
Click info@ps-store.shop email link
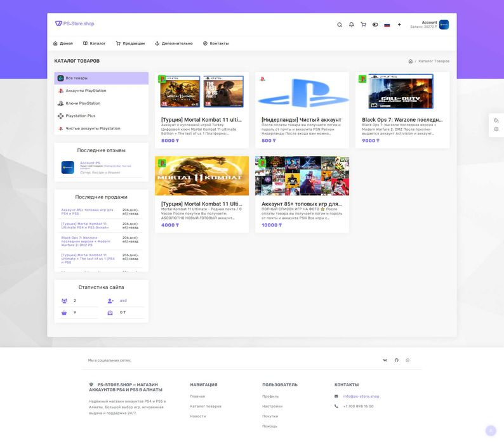click(x=361, y=396)
